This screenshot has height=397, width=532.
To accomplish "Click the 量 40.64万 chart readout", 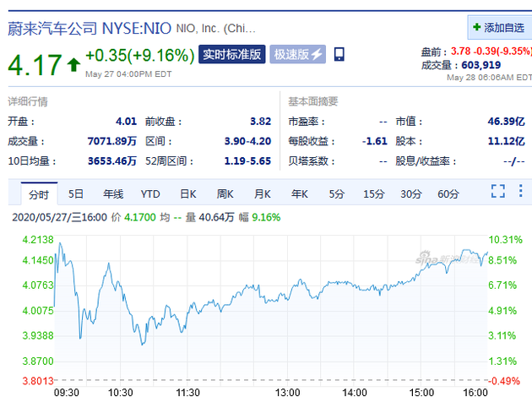I will point(209,217).
